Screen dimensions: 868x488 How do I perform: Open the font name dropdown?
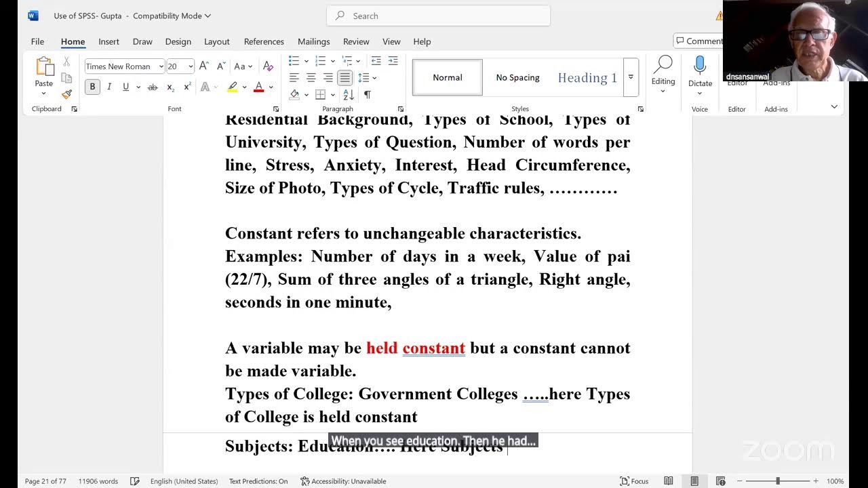(161, 66)
